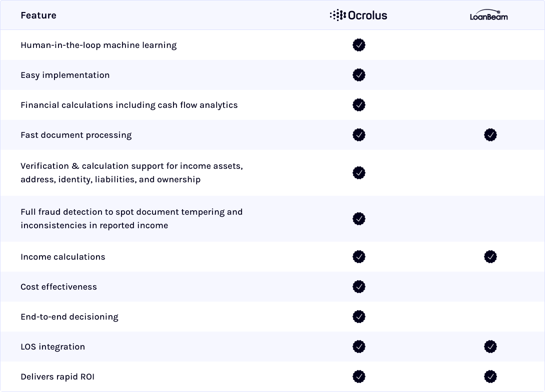
Task: Select the Cost effectiveness row label
Action: click(58, 287)
